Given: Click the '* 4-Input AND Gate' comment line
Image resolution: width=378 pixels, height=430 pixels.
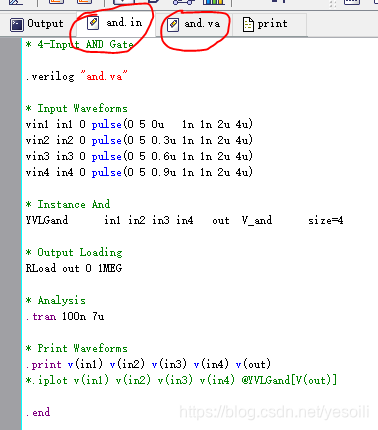Looking at the screenshot, I should tap(79, 44).
